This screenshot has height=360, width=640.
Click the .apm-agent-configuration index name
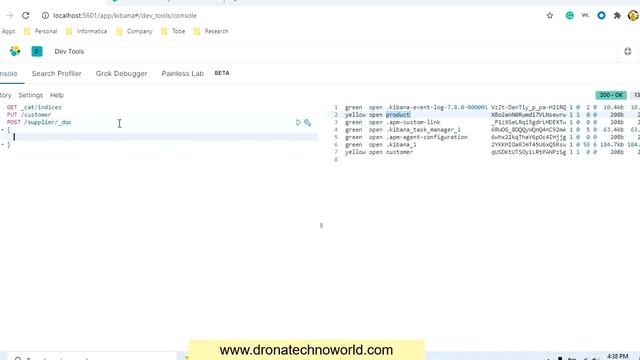427,137
